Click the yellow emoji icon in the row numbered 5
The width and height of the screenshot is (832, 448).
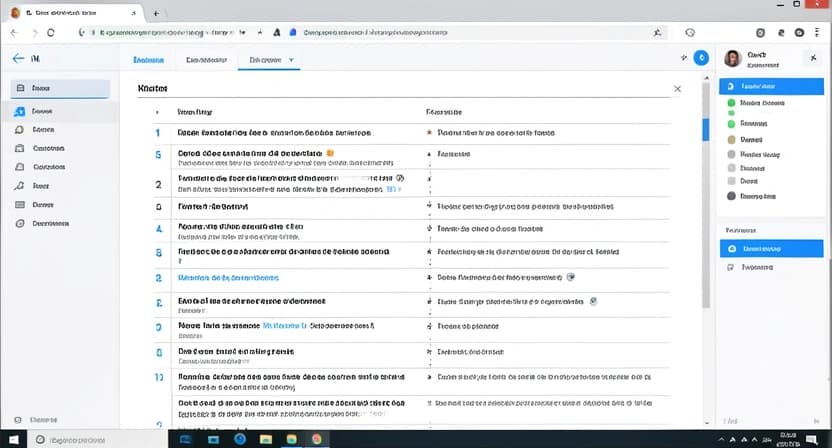[x=330, y=153]
